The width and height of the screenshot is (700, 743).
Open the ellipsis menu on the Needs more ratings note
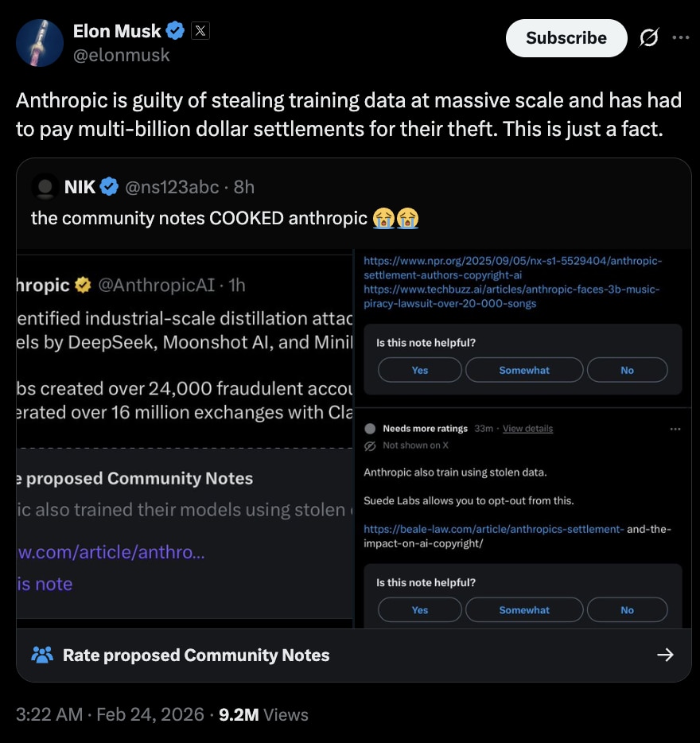pos(675,428)
